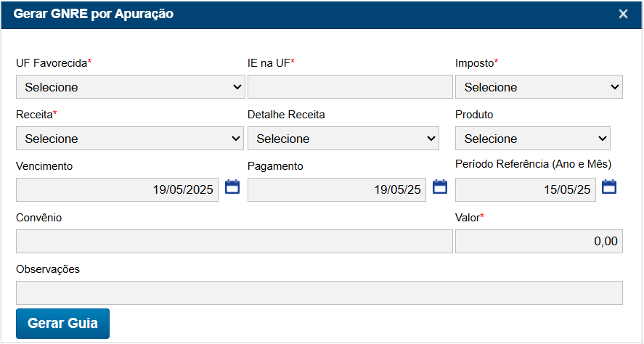The height and width of the screenshot is (344, 644).
Task: Open the Vencimento calendar picker icon
Action: pyautogui.click(x=232, y=187)
